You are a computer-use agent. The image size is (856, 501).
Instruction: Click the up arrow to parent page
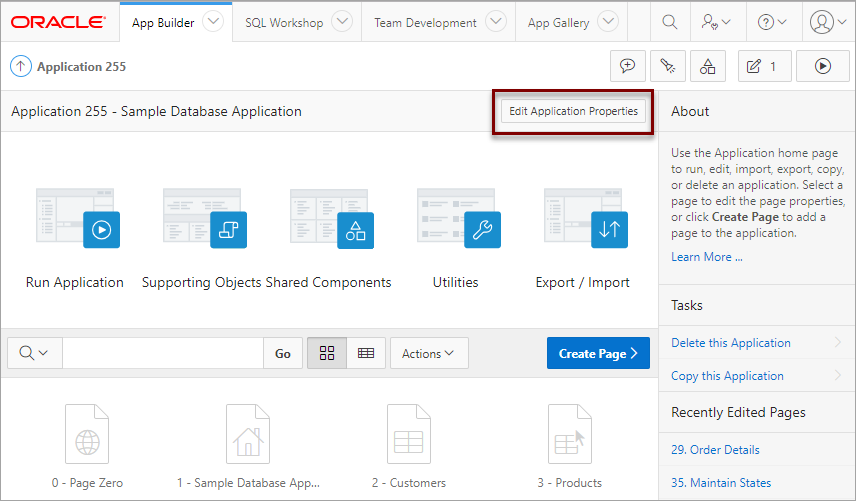pyautogui.click(x=21, y=67)
